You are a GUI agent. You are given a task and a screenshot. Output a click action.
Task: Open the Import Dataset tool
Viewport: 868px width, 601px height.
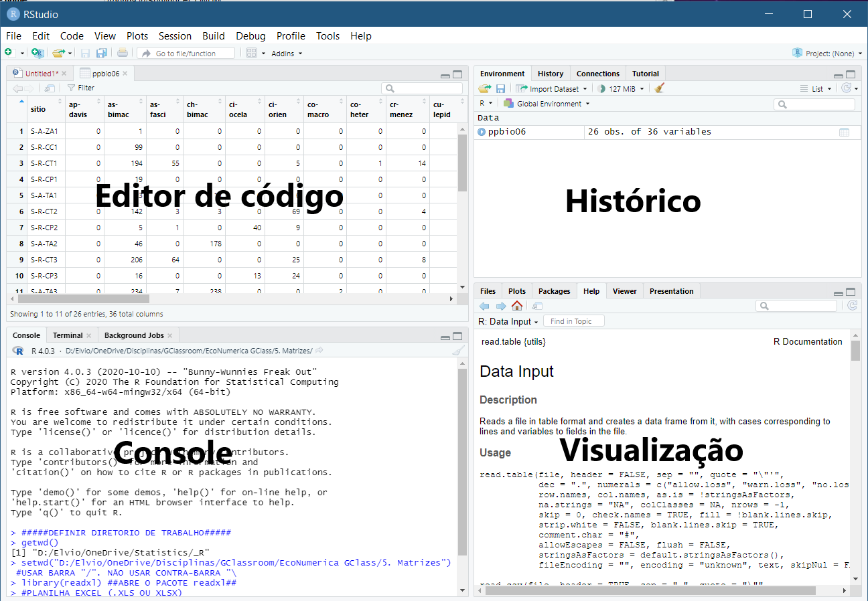(551, 88)
